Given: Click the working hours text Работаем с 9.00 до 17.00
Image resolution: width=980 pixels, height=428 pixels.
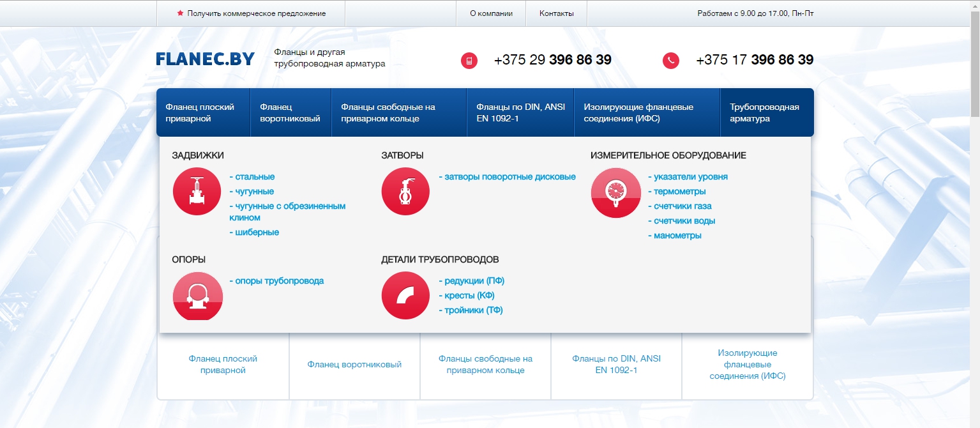Looking at the screenshot, I should (x=755, y=13).
